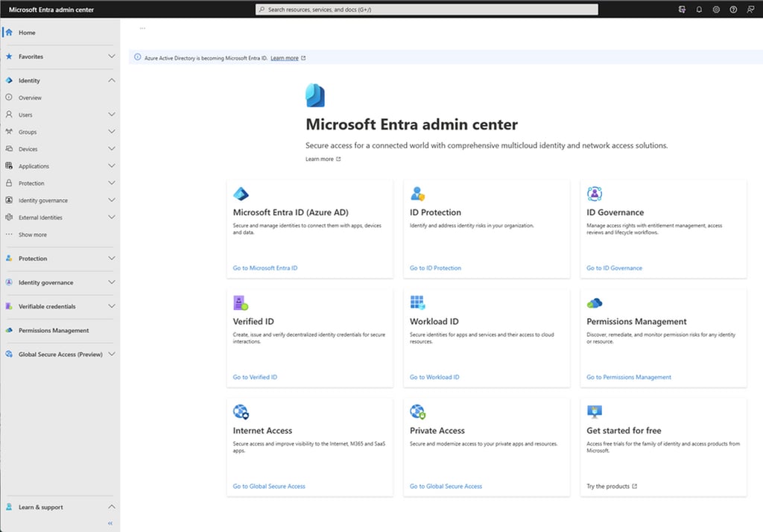This screenshot has width=763, height=532.
Task: Open the settings gear in the top bar
Action: (715, 9)
